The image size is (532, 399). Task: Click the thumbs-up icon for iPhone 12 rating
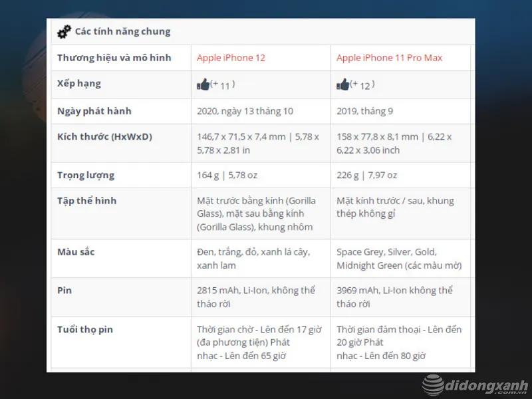coord(203,84)
